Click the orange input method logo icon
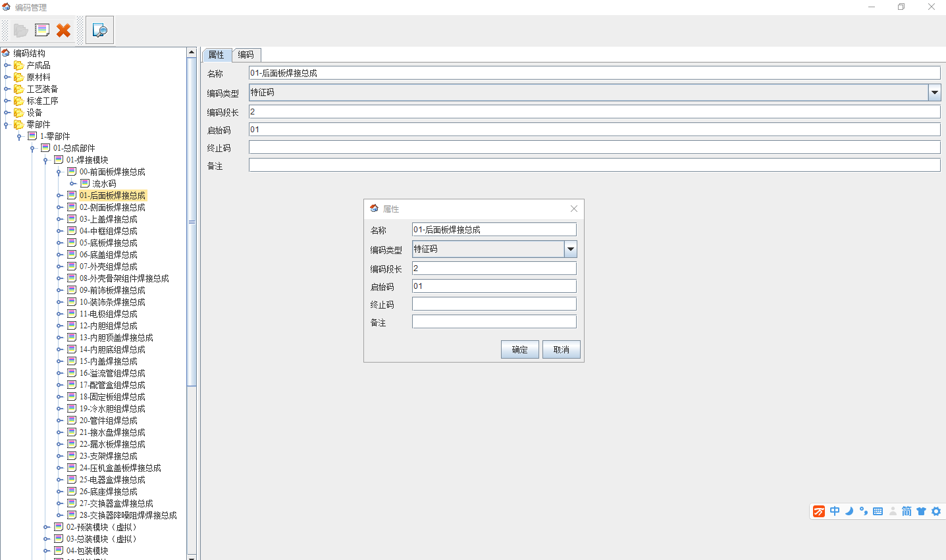Viewport: 946px width, 560px height. [819, 511]
